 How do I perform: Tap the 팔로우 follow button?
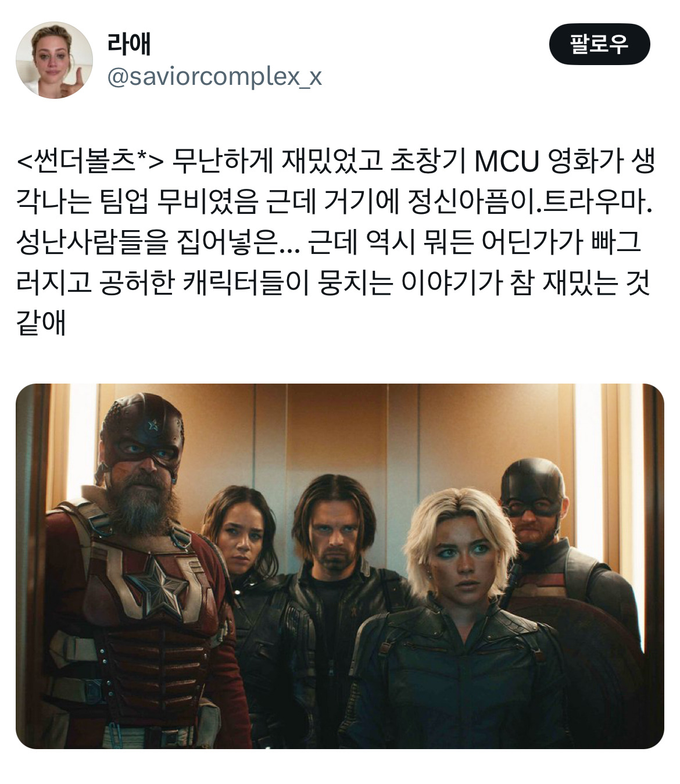tap(599, 44)
